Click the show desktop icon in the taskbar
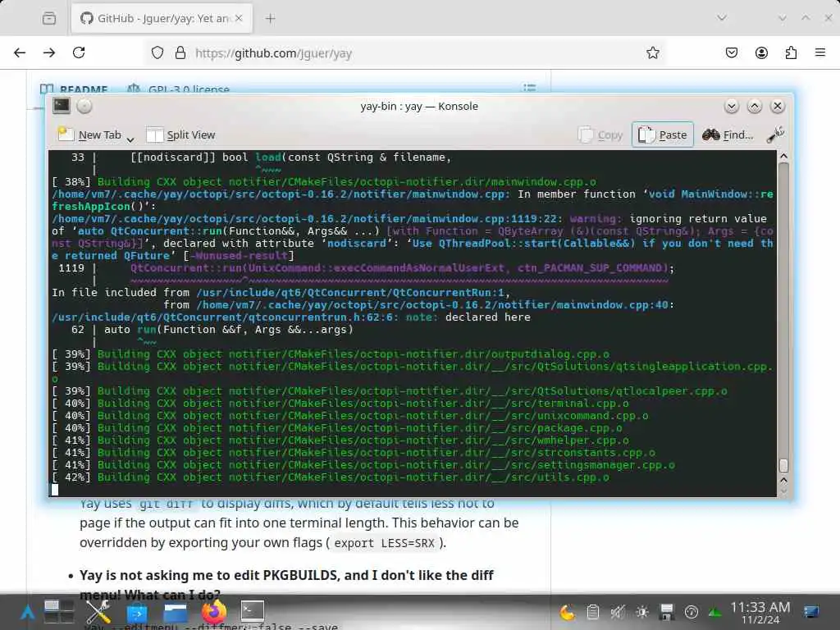This screenshot has height=630, width=840. coord(811,612)
